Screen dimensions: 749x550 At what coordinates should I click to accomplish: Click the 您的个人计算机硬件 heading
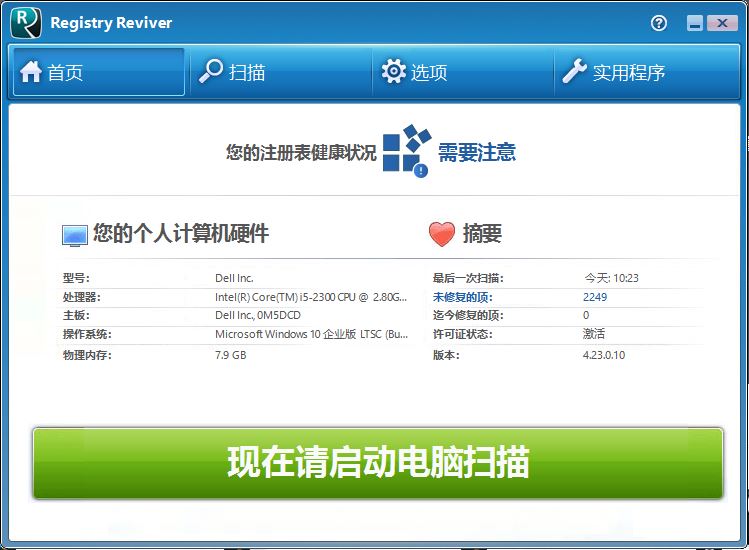(181, 234)
